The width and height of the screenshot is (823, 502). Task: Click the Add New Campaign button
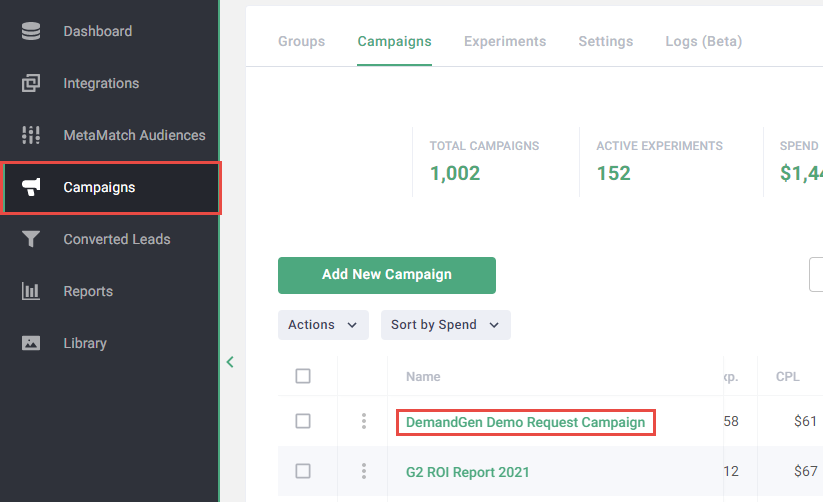pyautogui.click(x=386, y=275)
